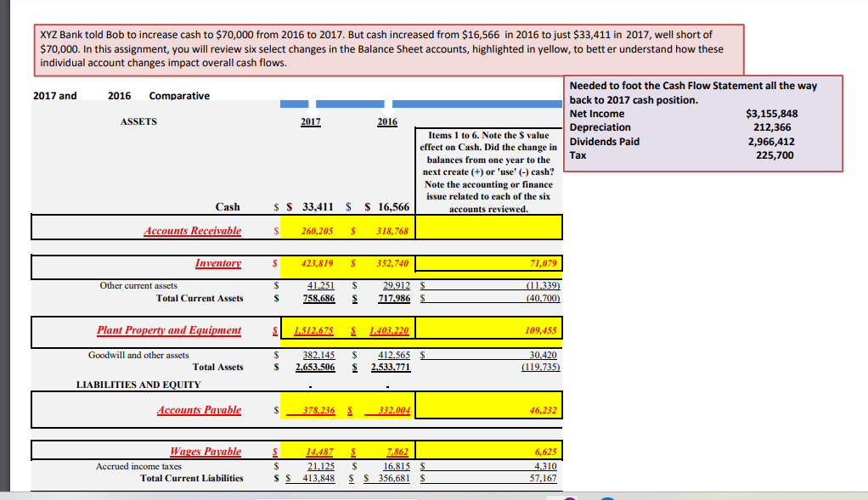Image resolution: width=868 pixels, height=500 pixels.
Task: Select Tax amount 225,700
Action: coord(775,155)
